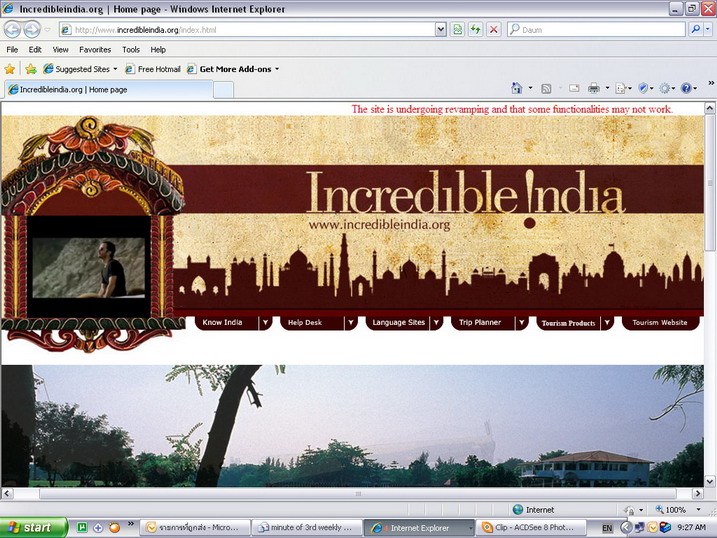Expand the Home button dropdown arrow
Viewport: 717px width, 538px height.
(x=530, y=88)
